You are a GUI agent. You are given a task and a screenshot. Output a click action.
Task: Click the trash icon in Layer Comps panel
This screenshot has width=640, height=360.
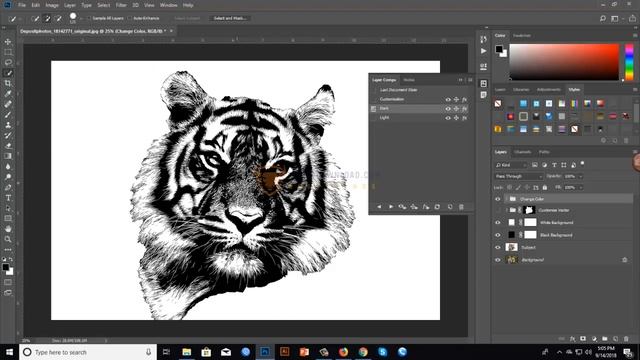click(x=461, y=207)
